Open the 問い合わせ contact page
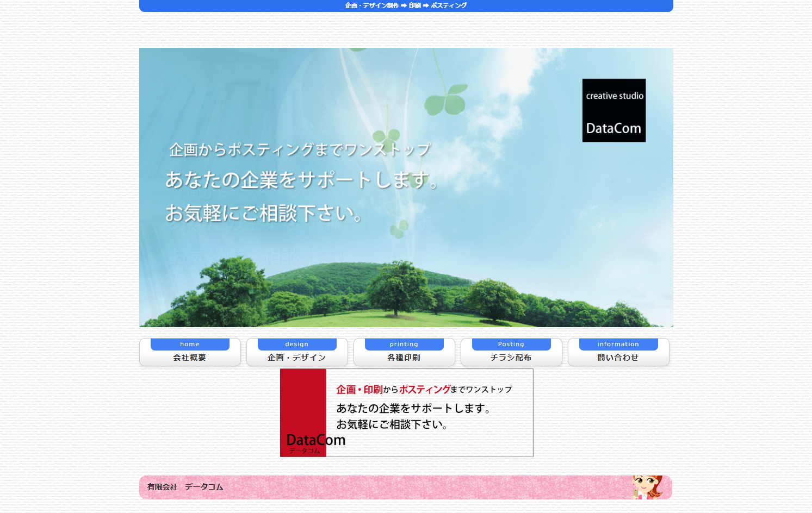 pos(618,358)
